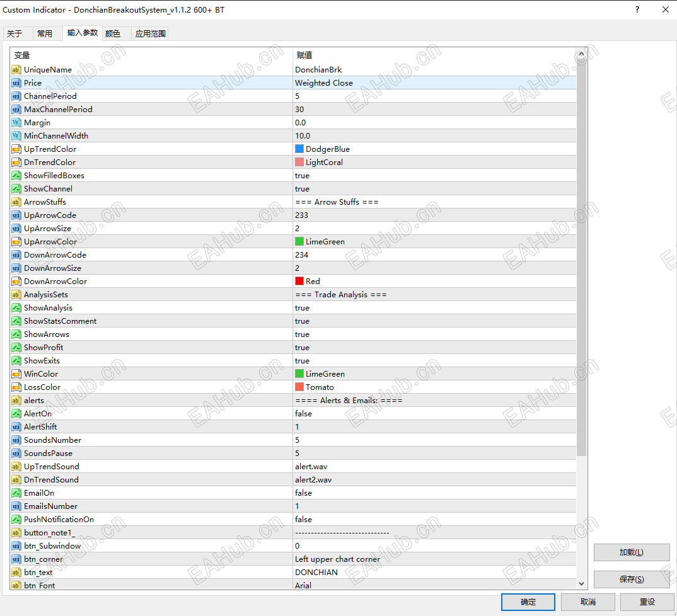Click the help question mark in title bar

[637, 9]
